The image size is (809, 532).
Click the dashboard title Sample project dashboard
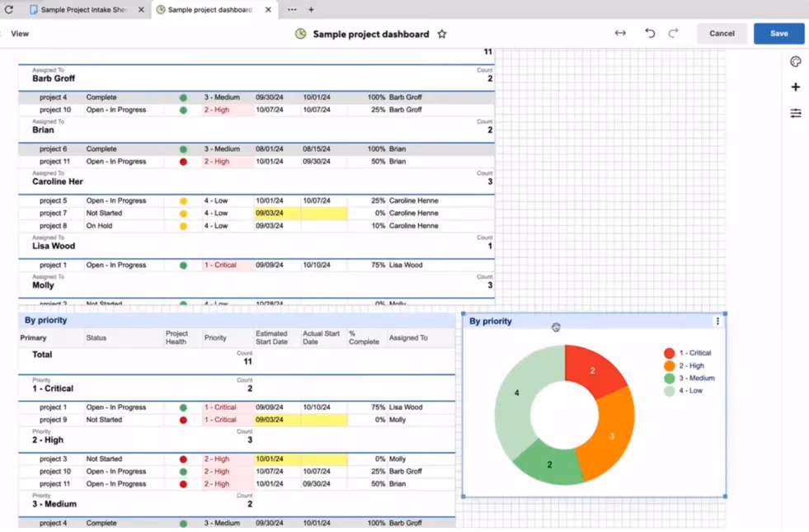[x=371, y=34]
